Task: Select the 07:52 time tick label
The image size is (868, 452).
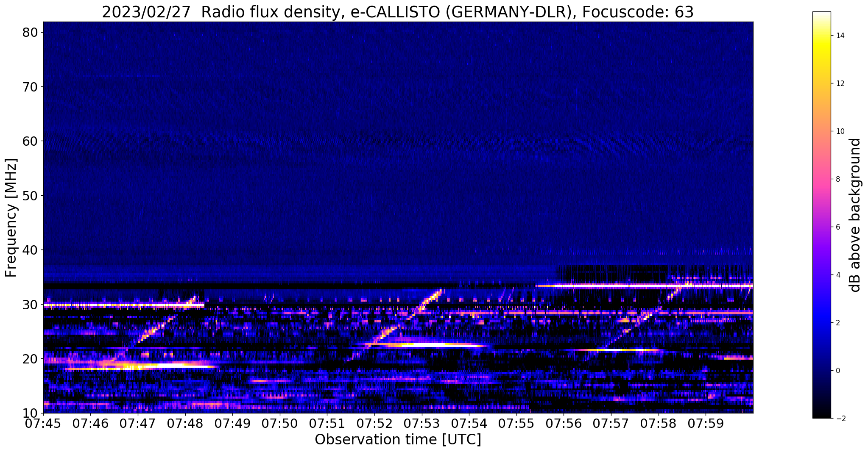Action: tap(374, 423)
